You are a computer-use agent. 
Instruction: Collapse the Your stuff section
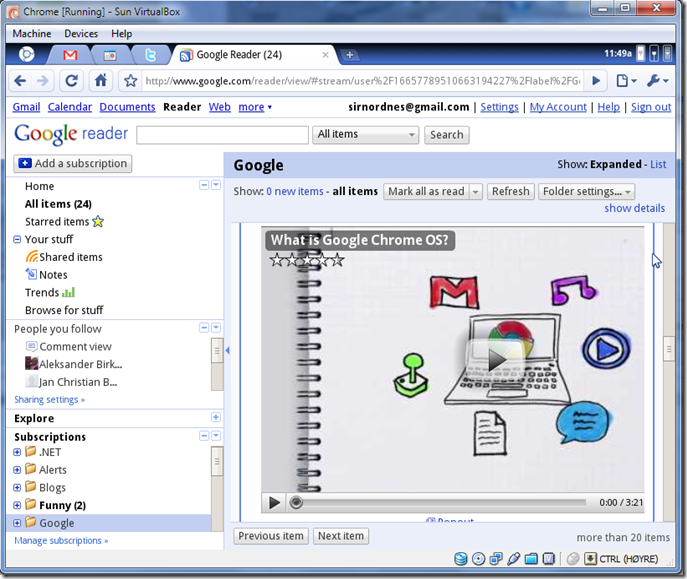pyautogui.click(x=17, y=240)
